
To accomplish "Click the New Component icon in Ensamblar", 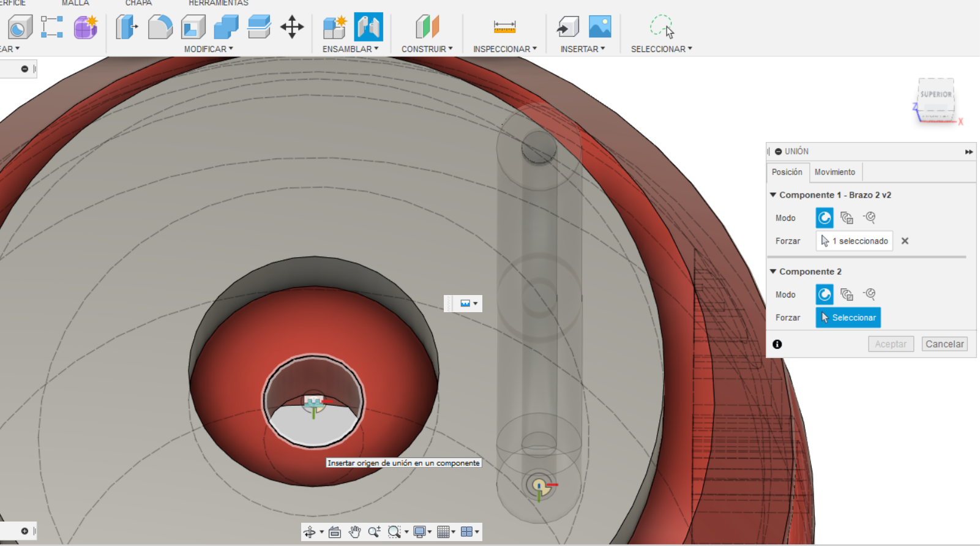I will (x=335, y=27).
